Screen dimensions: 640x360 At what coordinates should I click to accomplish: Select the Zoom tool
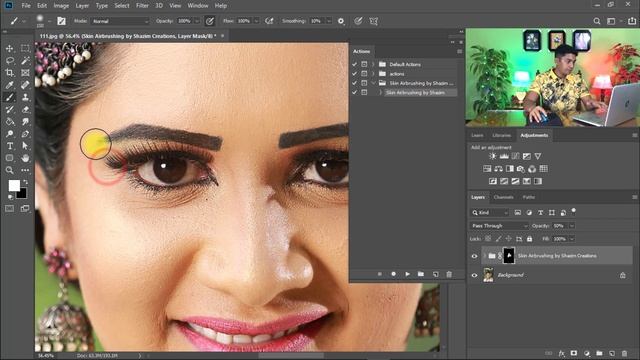9,170
